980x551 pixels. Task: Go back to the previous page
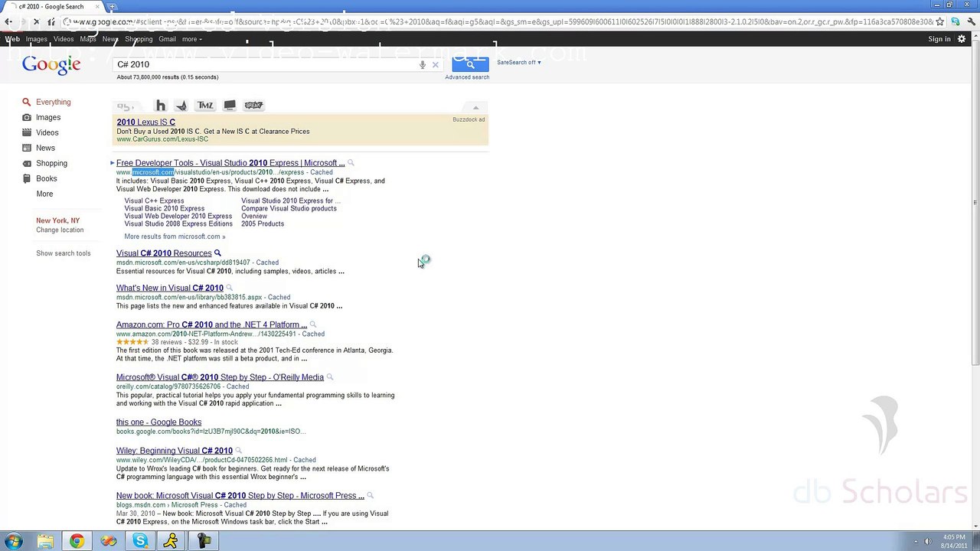8,21
